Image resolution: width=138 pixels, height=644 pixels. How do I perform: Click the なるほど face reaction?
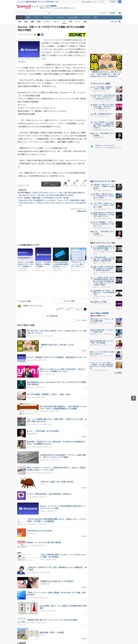click(67, 309)
